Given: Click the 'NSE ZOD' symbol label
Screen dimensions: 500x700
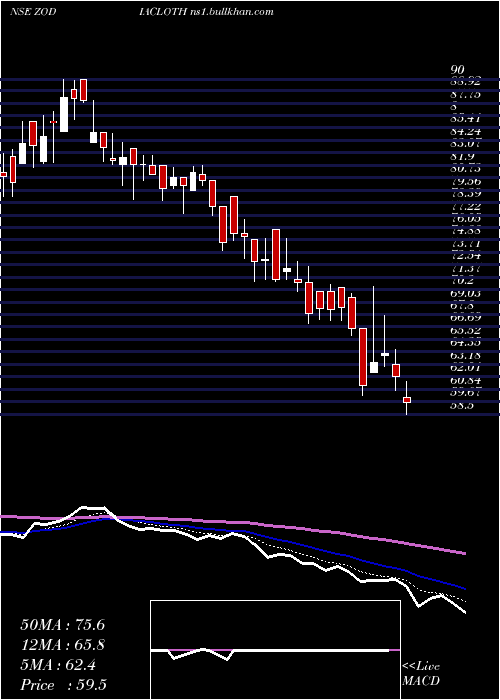Looking at the screenshot, I should click(x=33, y=12).
